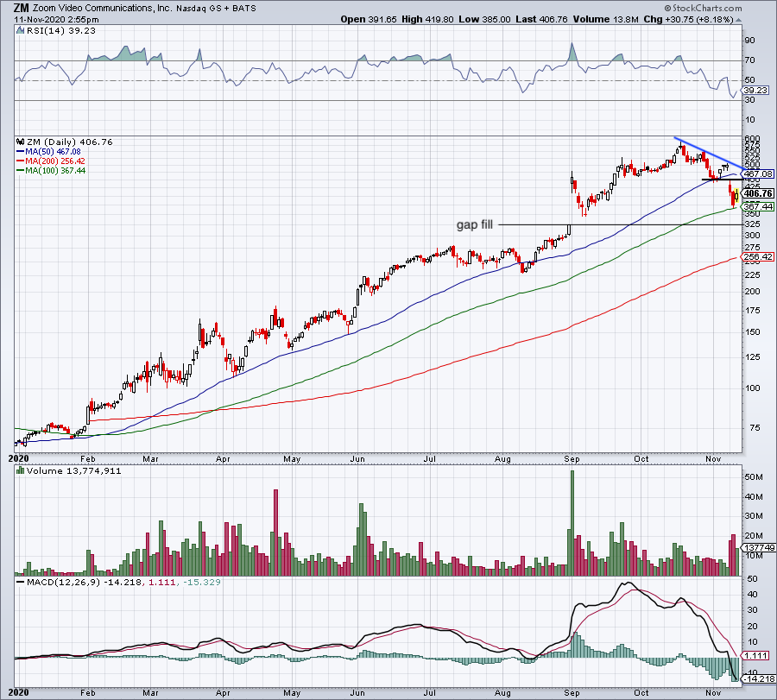Click the Apr label under the price chart

click(x=223, y=458)
